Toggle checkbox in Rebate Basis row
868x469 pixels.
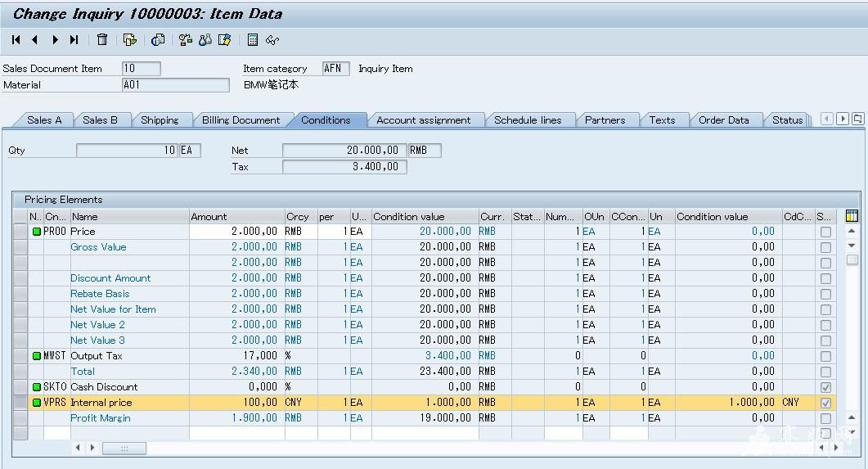pos(825,294)
